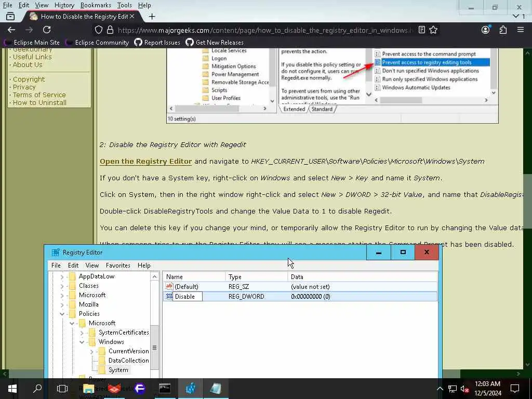Click the Open the Registry Editor link
The width and height of the screenshot is (532, 399).
point(146,162)
